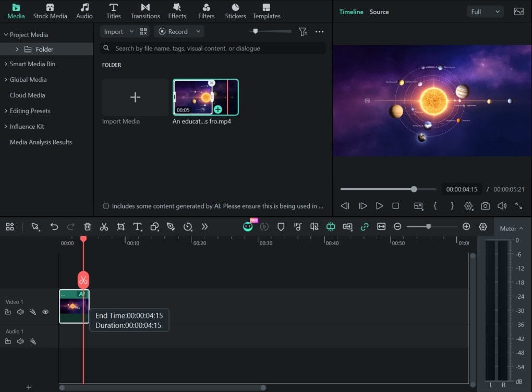The height and width of the screenshot is (392, 532).
Task: Open the Transitions tab
Action: [145, 11]
